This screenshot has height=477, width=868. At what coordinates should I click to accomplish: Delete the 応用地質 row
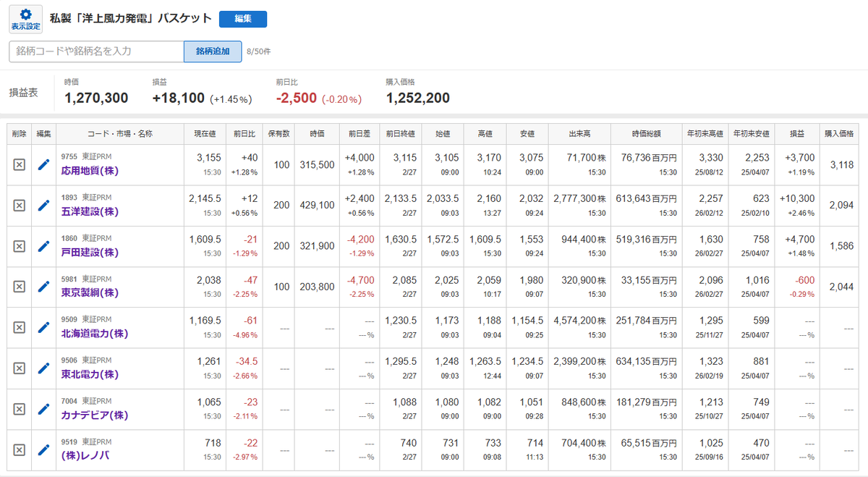click(x=20, y=165)
